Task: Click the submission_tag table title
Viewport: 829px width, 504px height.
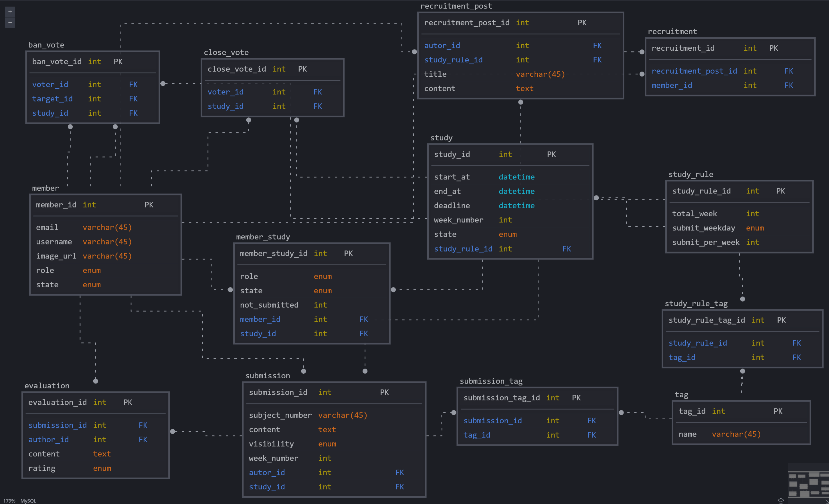Action: tap(491, 381)
